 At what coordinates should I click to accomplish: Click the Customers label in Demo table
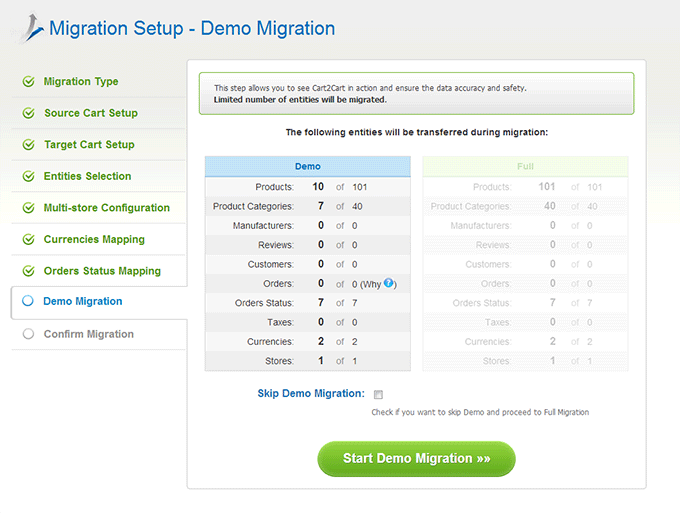click(271, 265)
